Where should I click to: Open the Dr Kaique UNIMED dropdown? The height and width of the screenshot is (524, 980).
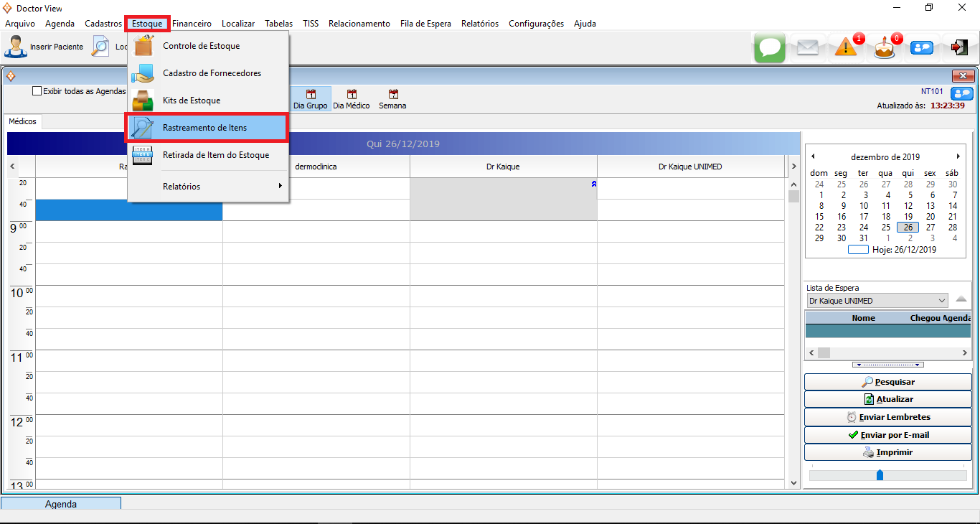[942, 301]
